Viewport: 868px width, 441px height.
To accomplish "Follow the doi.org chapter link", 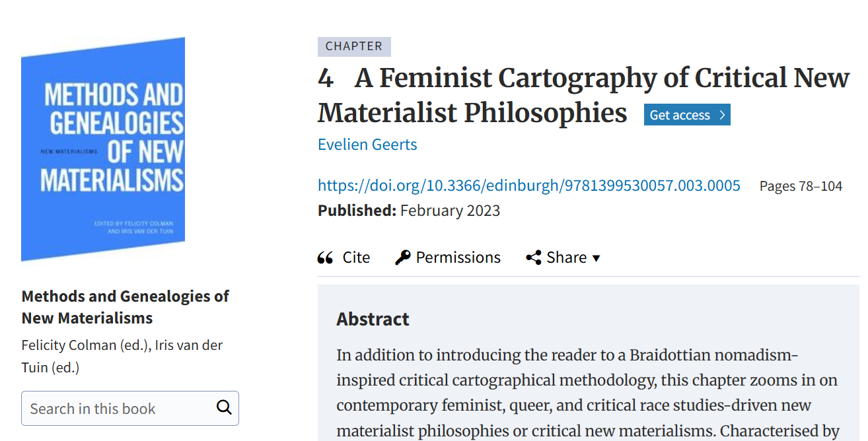I will 528,186.
